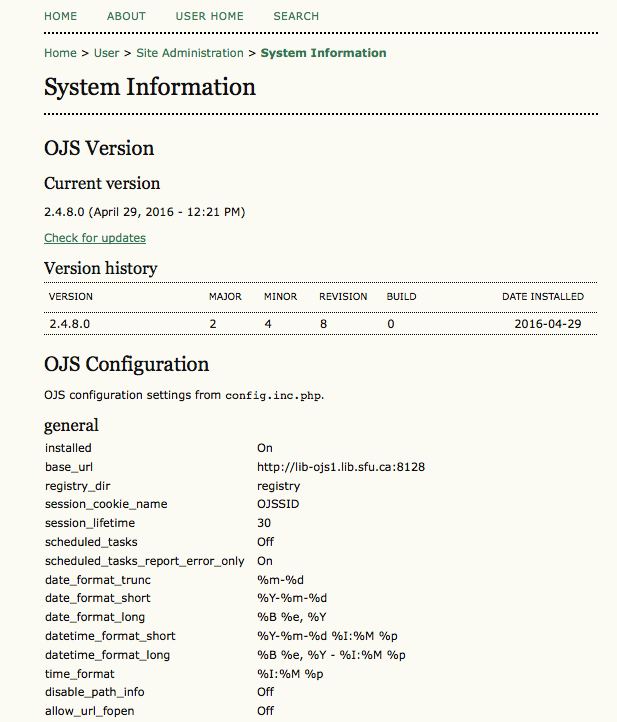Select the base_url setting label

pyautogui.click(x=69, y=467)
